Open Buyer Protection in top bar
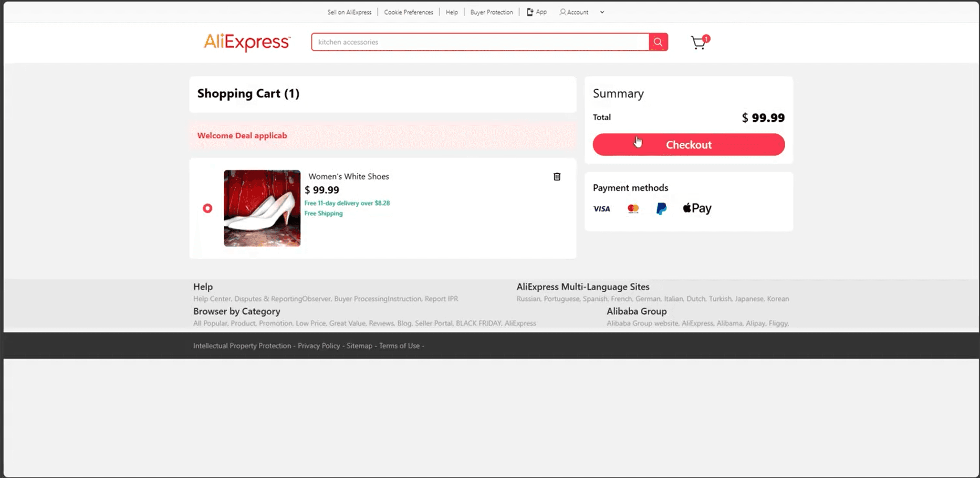Viewport: 980px width, 478px height. [x=492, y=12]
